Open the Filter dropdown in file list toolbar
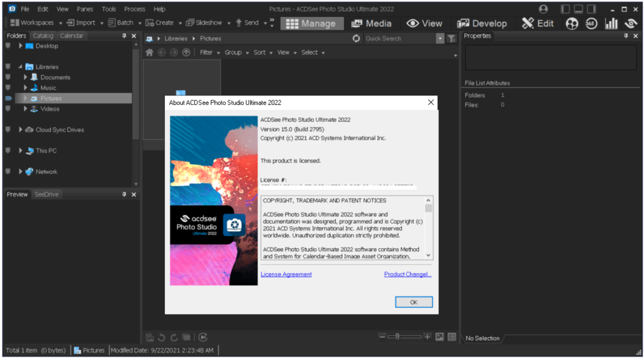This screenshot has height=358, width=644. pyautogui.click(x=210, y=53)
